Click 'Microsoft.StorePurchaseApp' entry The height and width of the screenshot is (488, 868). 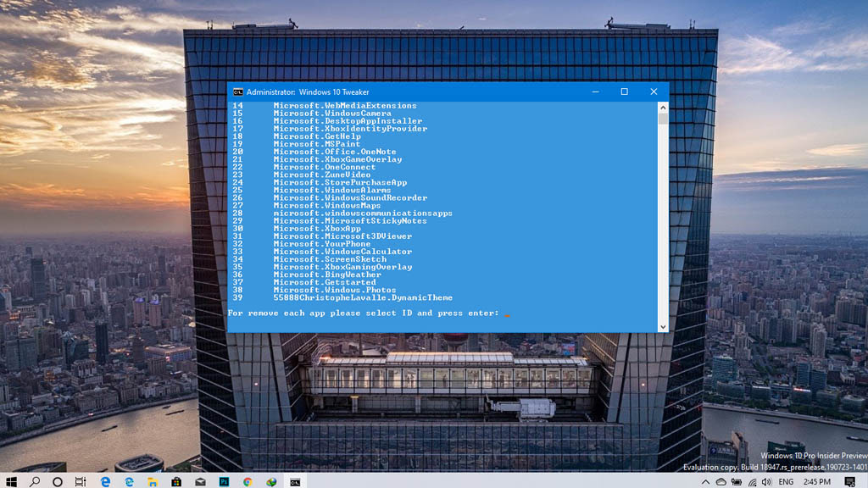click(340, 183)
